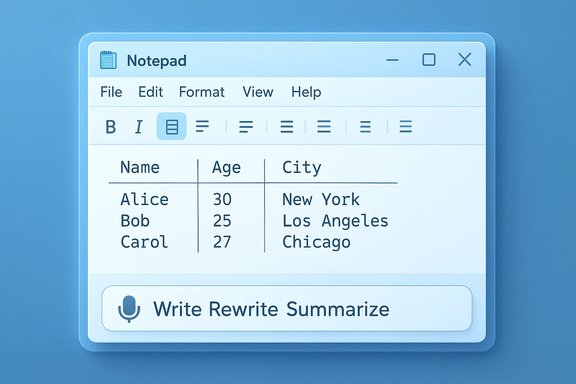Click the Chicago city cell
The image size is (576, 384).
[x=316, y=243]
